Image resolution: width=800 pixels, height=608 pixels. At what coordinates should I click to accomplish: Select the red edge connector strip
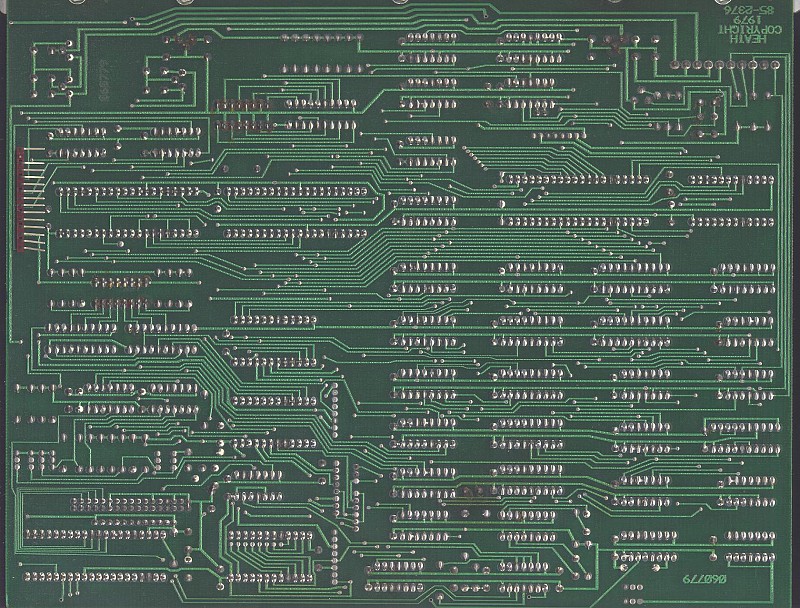(x=24, y=200)
